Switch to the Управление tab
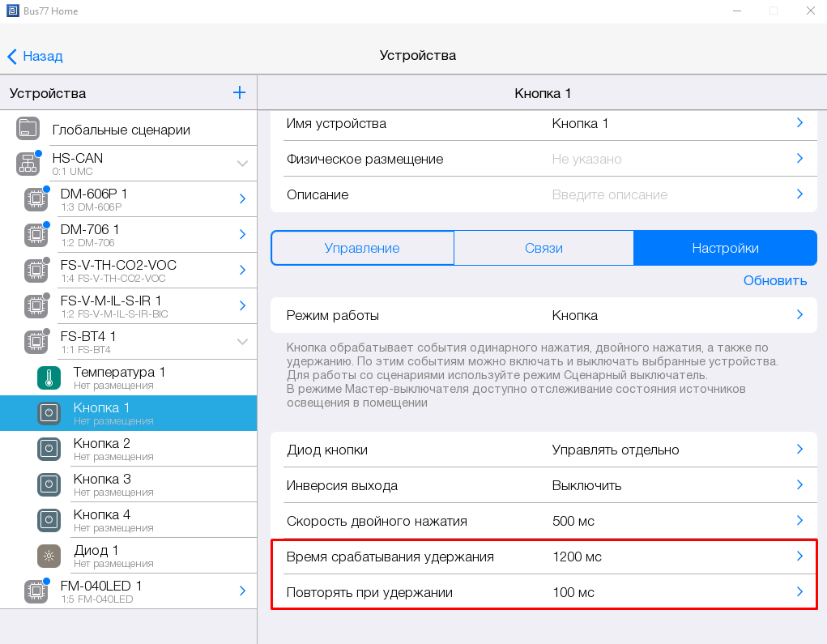The image size is (827, 644). [x=362, y=248]
